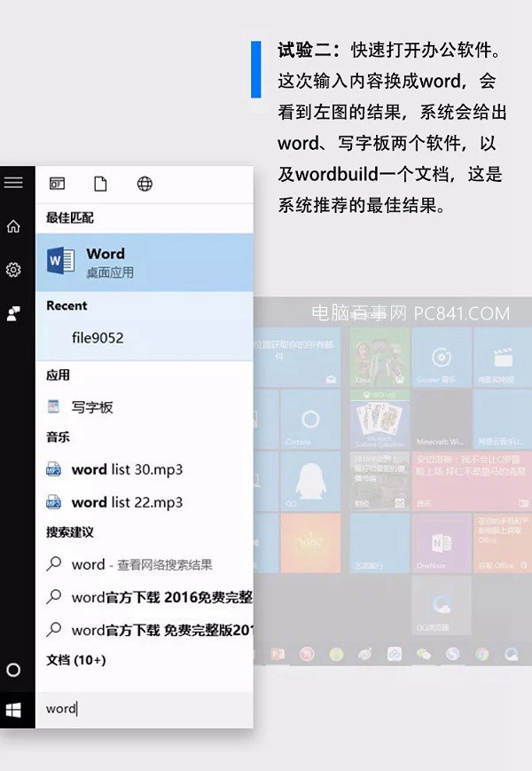The image size is (532, 771).
Task: Expand the 文档 (10+) section
Action: click(76, 660)
